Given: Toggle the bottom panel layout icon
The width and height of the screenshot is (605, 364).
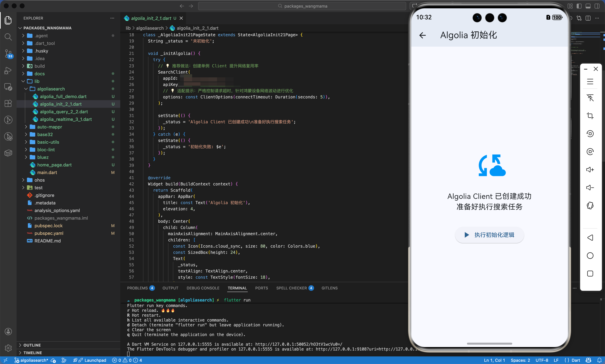Looking at the screenshot, I should click(x=588, y=6).
